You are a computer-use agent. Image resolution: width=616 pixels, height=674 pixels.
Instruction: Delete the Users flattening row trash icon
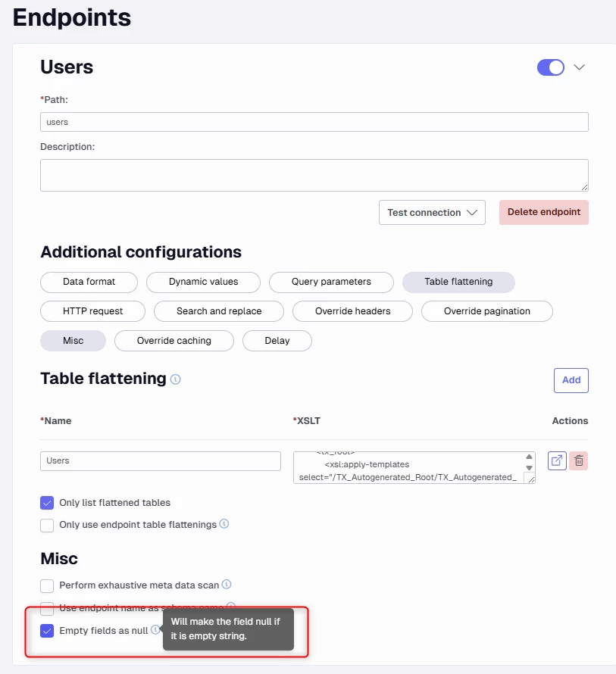click(x=579, y=460)
